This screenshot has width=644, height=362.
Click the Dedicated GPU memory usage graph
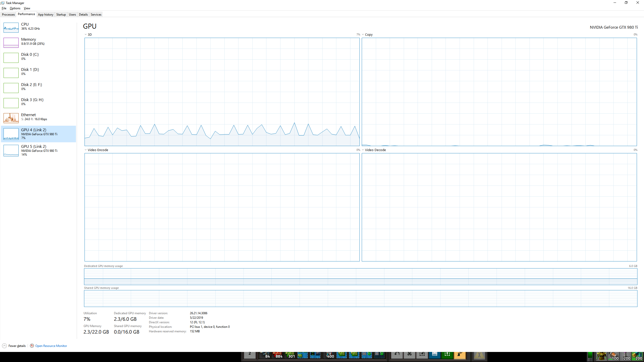point(360,277)
